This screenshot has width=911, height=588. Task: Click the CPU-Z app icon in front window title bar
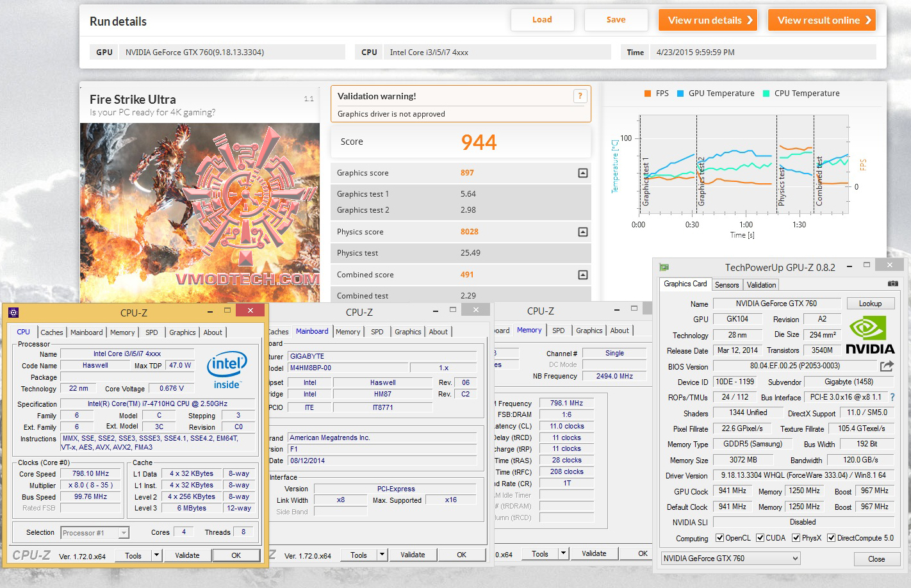pyautogui.click(x=13, y=313)
